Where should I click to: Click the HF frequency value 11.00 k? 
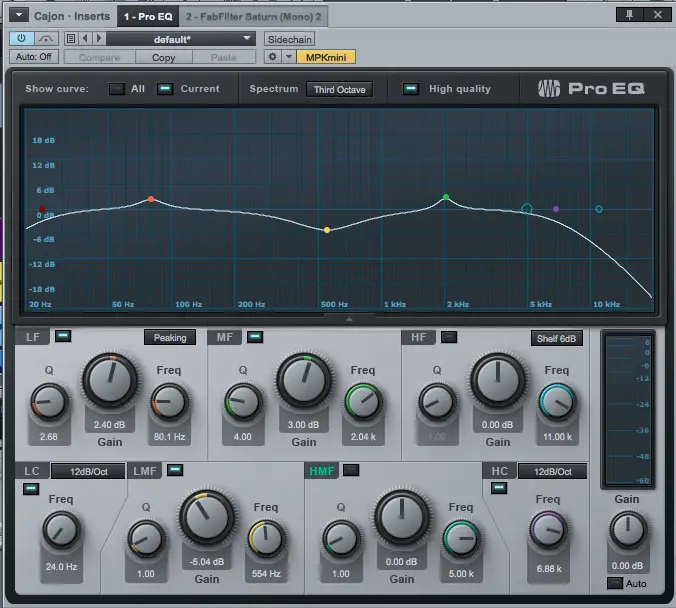pyautogui.click(x=557, y=437)
